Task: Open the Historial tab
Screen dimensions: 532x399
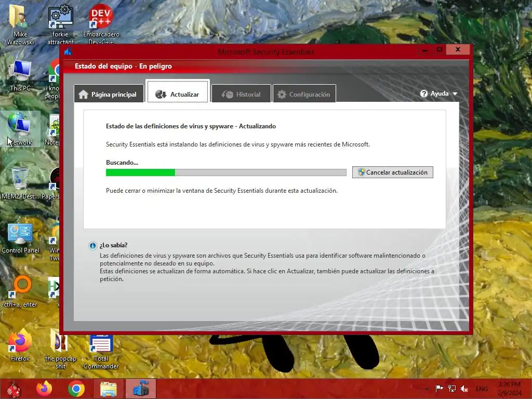Action: click(241, 94)
